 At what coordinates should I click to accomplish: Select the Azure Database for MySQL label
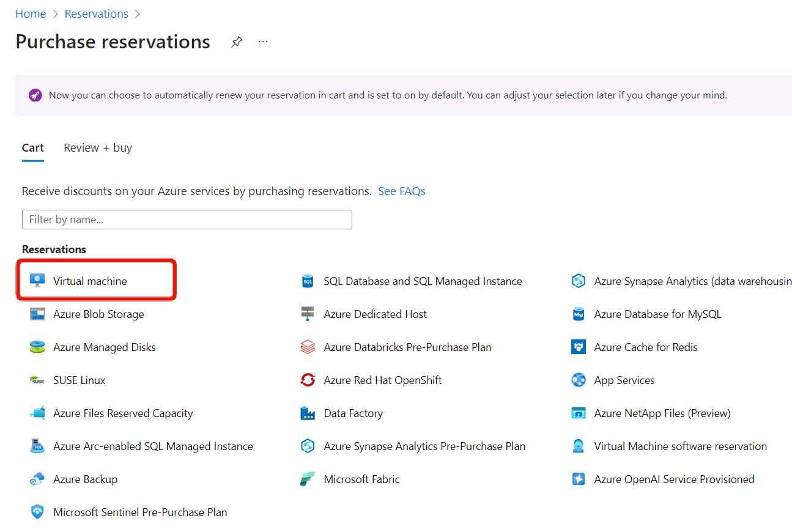[658, 314]
